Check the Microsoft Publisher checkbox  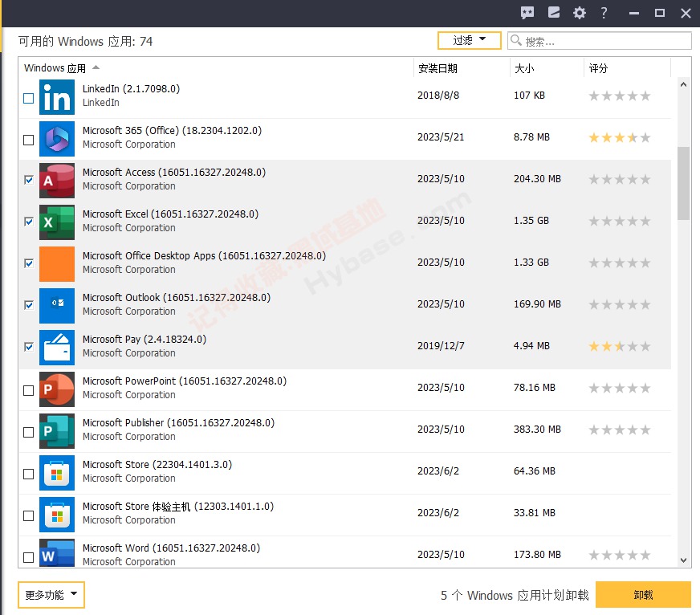29,432
